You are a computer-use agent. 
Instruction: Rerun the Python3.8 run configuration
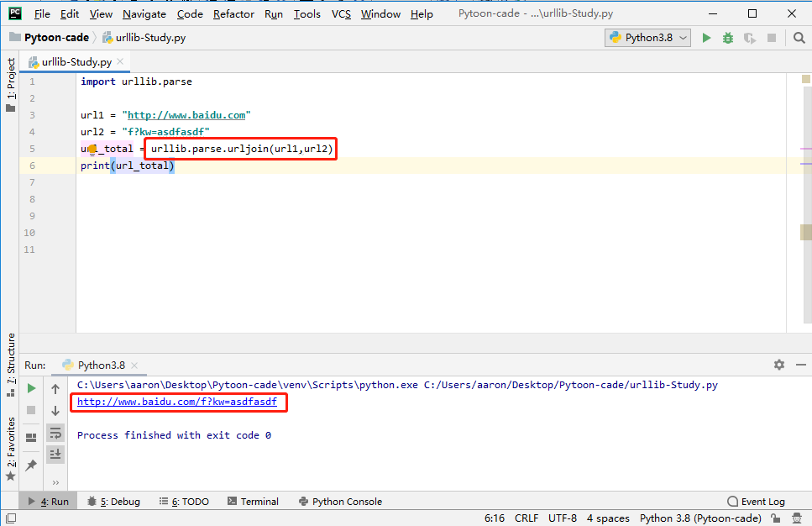pyautogui.click(x=29, y=387)
